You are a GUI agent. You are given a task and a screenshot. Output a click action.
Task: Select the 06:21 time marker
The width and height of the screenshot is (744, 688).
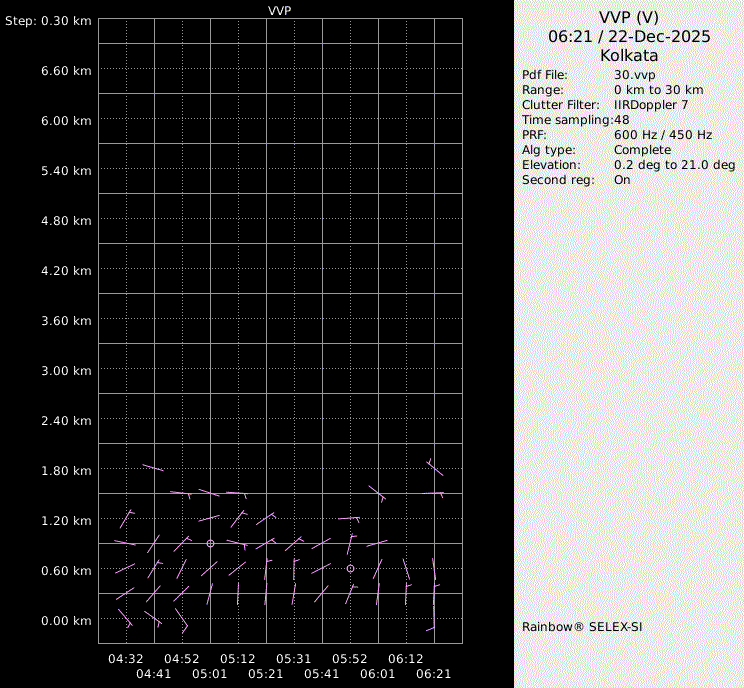(434, 675)
